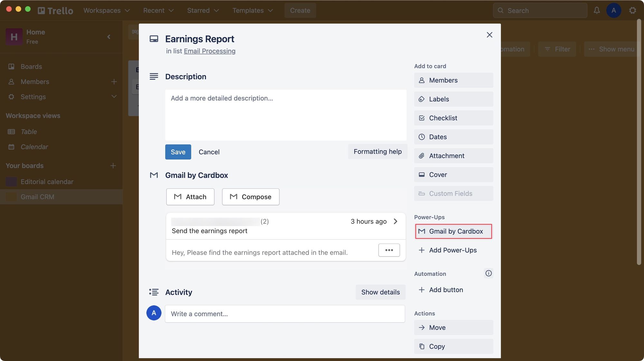The height and width of the screenshot is (361, 644).
Task: Click the Compose email button
Action: coord(251,197)
